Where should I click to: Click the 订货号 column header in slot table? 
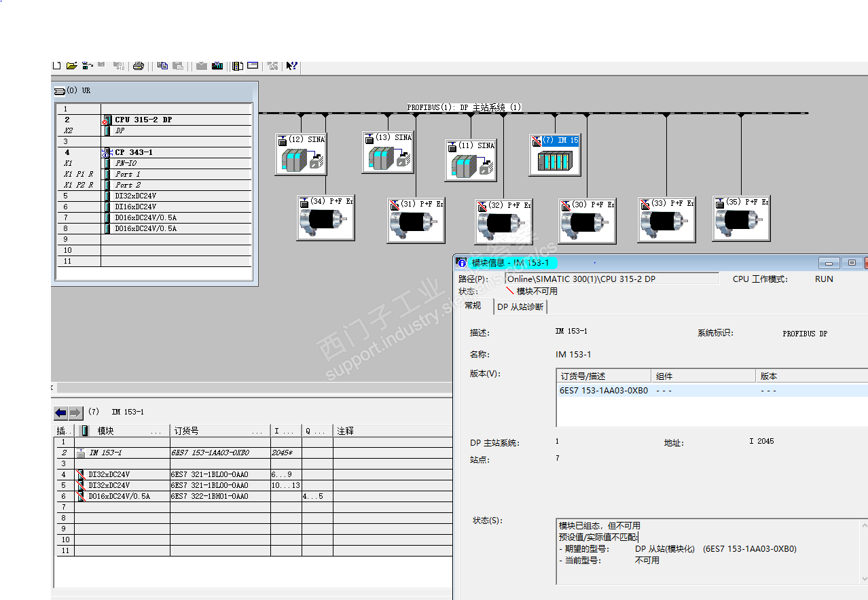220,431
